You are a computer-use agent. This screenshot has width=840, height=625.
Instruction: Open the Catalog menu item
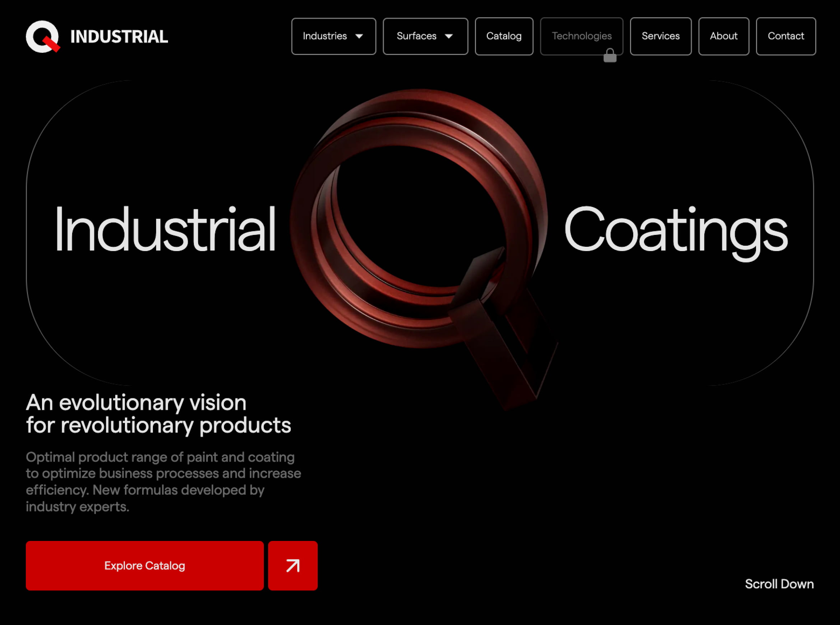[504, 36]
